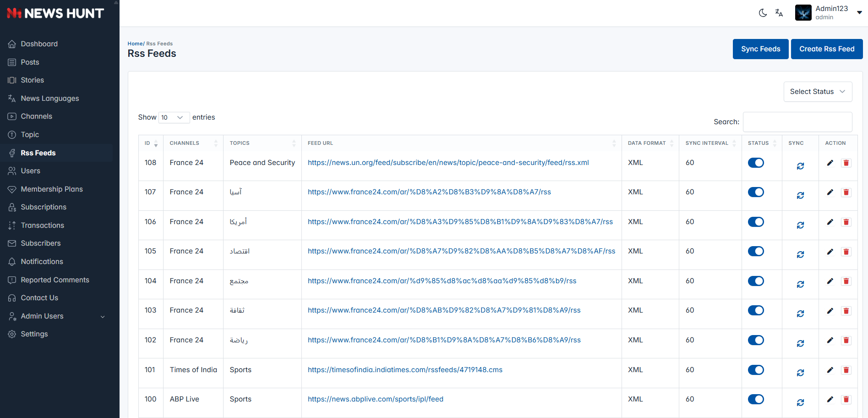The height and width of the screenshot is (418, 868).
Task: Open the abplive sports ipl feed URL
Action: pos(376,399)
